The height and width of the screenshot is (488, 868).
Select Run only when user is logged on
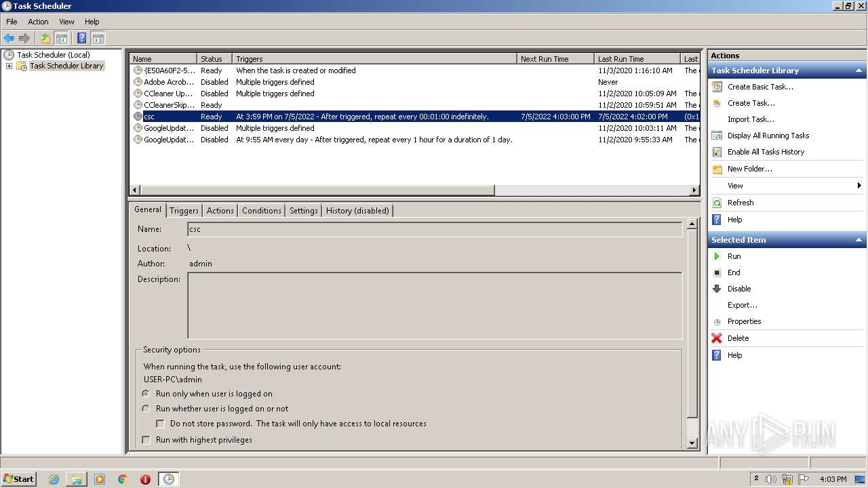[146, 394]
